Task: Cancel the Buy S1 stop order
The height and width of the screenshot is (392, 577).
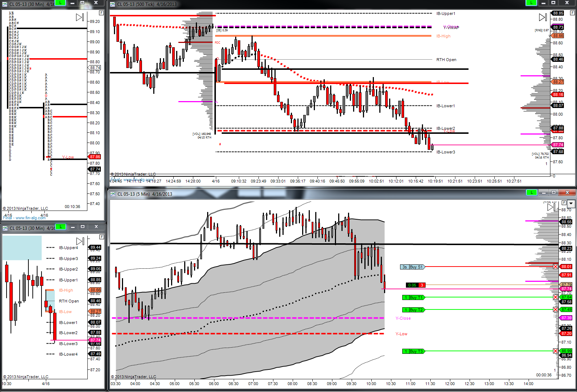Action: tap(556, 267)
